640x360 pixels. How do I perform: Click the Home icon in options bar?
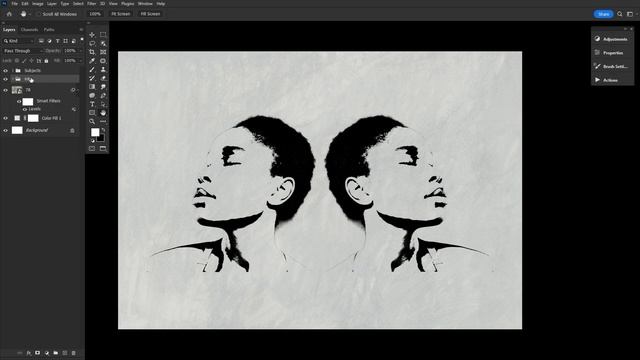(x=9, y=14)
